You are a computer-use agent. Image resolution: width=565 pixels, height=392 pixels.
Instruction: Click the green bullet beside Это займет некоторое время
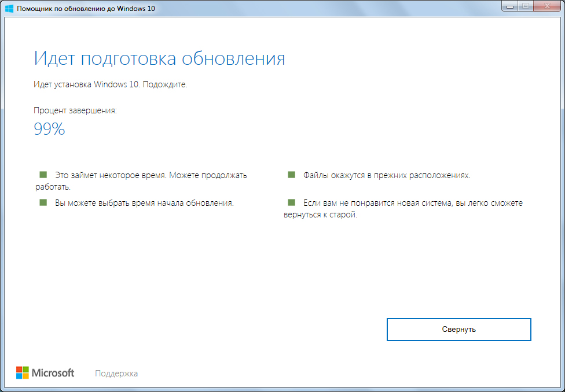43,175
